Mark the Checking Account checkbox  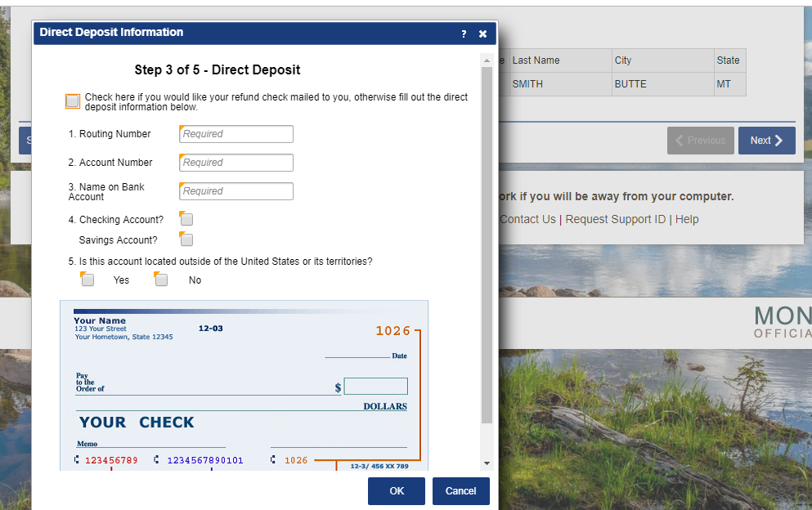click(x=186, y=219)
